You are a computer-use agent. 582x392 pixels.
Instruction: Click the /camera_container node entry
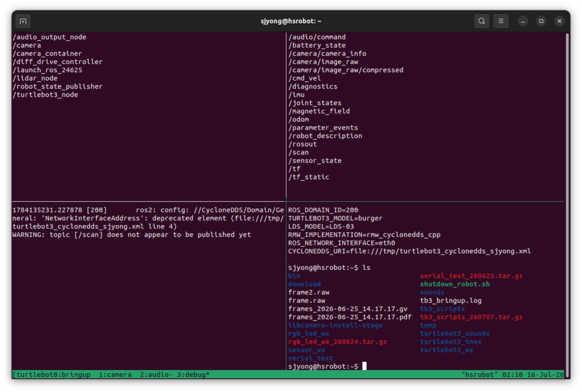(x=47, y=53)
